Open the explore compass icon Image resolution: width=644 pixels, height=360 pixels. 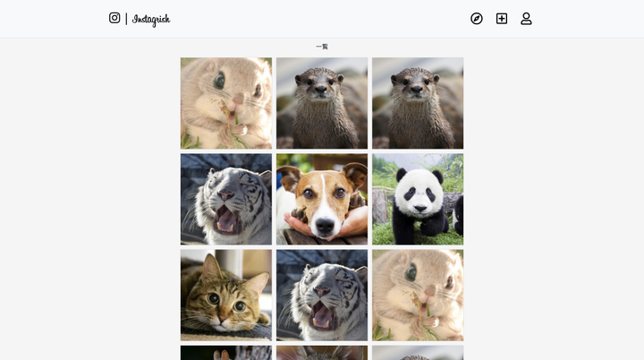coord(477,19)
